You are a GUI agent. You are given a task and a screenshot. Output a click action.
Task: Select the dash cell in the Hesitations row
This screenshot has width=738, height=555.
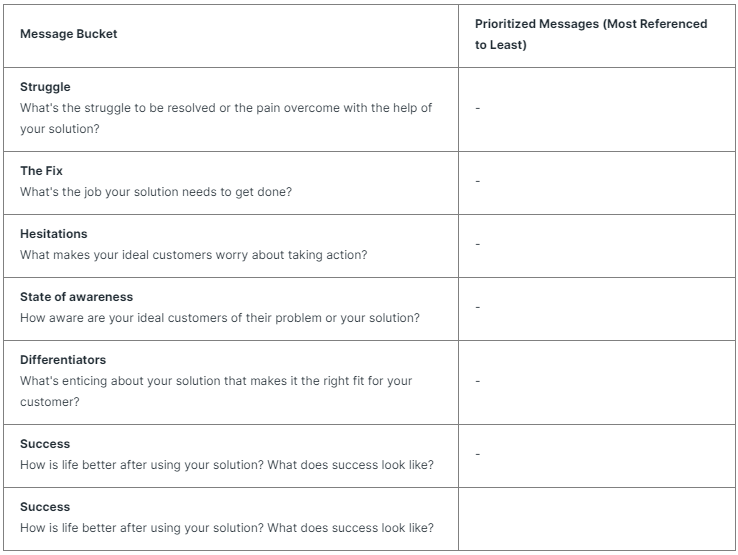(478, 244)
